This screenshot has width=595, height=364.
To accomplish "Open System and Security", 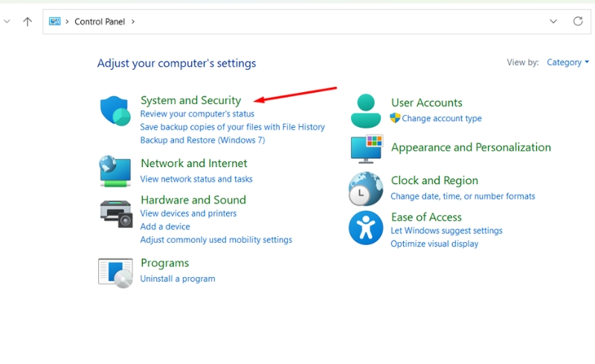I will pyautogui.click(x=191, y=100).
